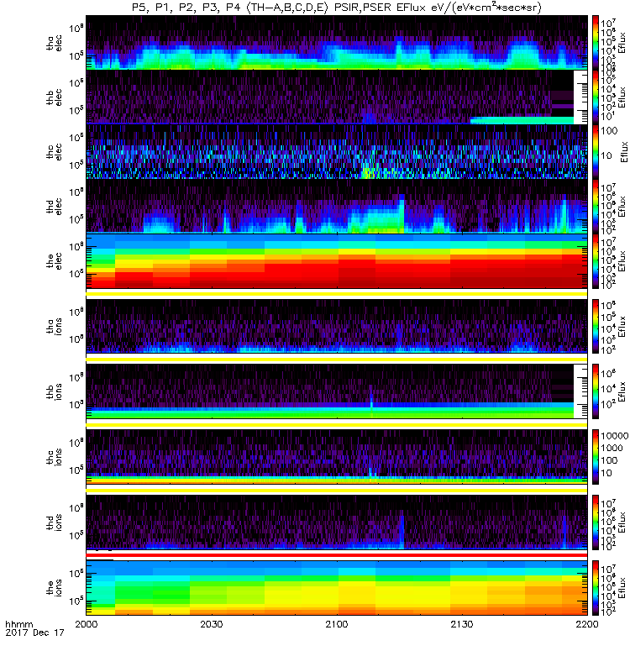Click the thc ions spectrogram panel
This screenshot has width=630, height=672.
[337, 457]
